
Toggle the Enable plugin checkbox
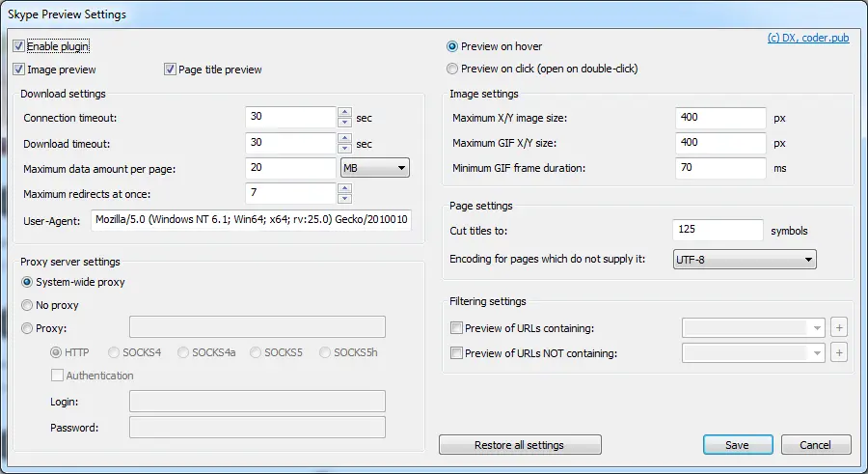[19, 46]
